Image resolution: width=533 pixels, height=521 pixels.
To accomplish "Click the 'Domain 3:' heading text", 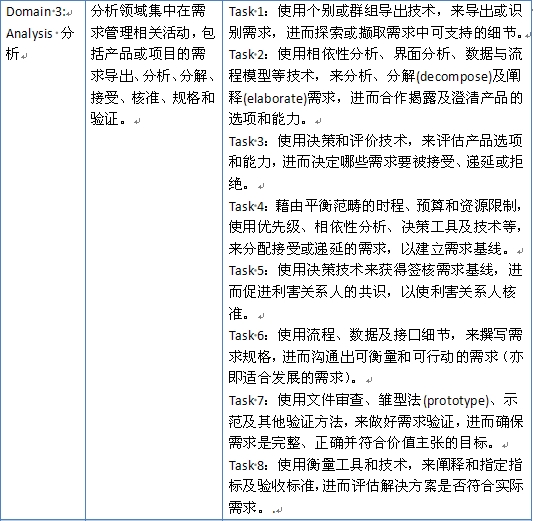I will pos(35,12).
